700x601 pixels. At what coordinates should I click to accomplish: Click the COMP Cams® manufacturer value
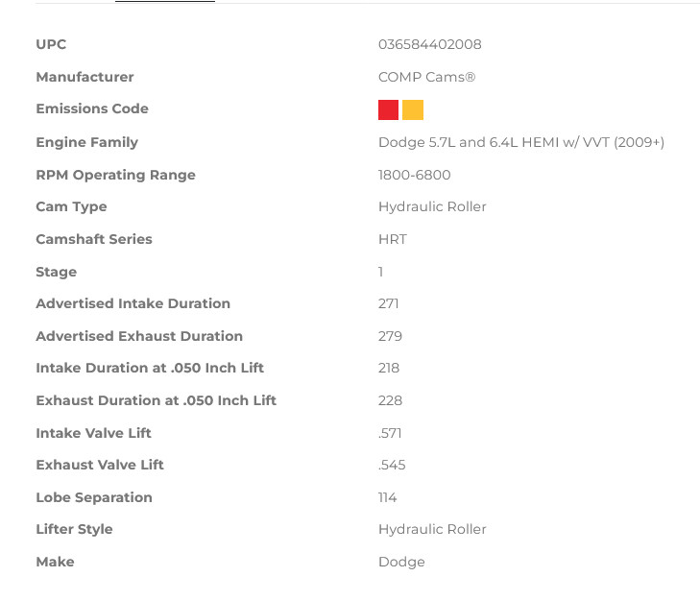click(x=426, y=77)
